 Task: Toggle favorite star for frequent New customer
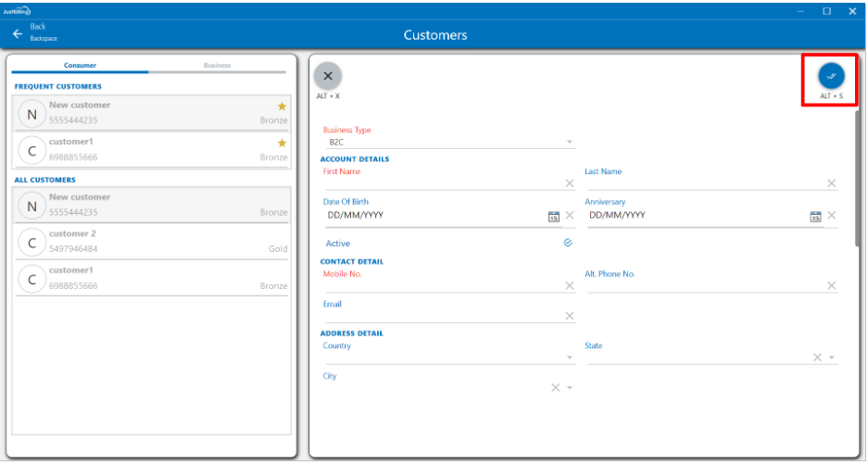pos(282,107)
